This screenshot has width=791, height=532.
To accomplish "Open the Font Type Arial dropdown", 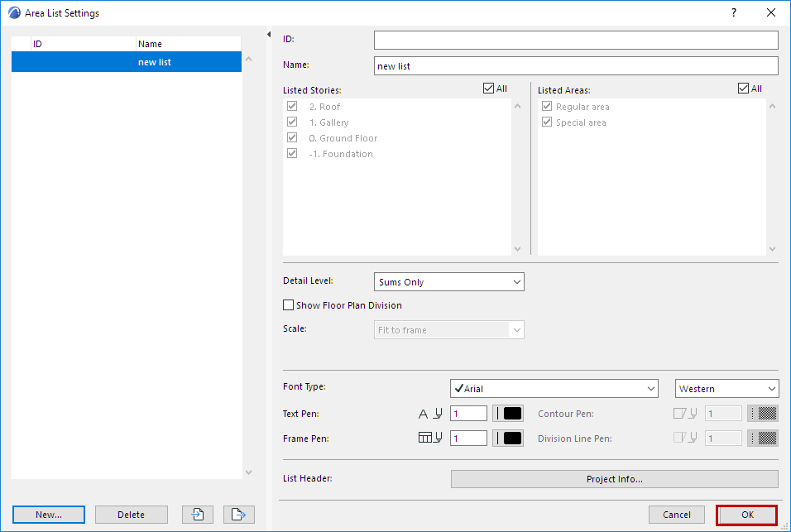I will (x=554, y=388).
